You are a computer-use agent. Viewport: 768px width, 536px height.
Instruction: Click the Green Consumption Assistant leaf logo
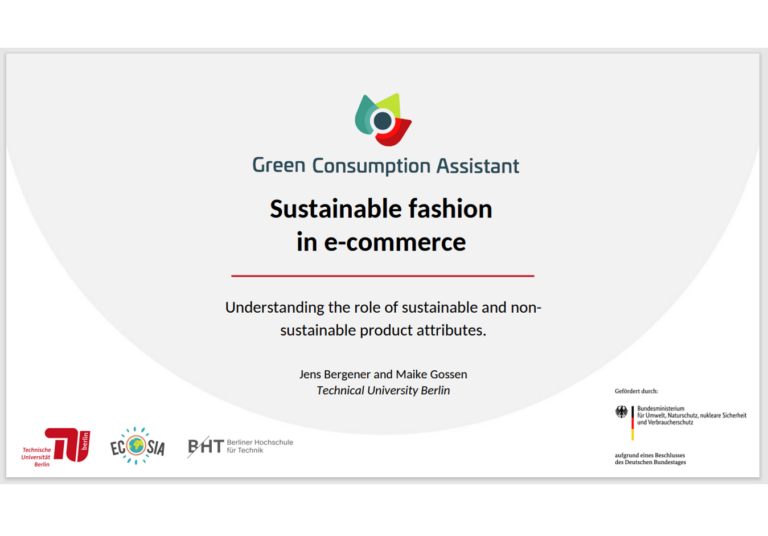pos(384,119)
